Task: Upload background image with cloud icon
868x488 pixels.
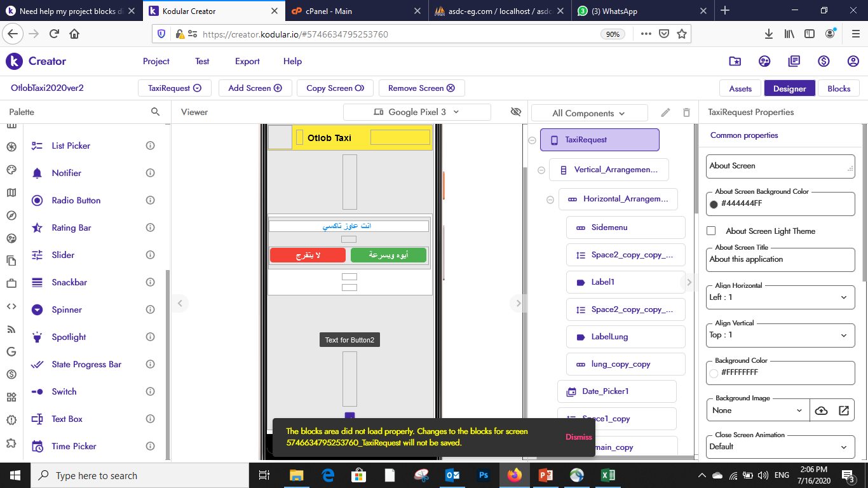Action: [x=821, y=410]
